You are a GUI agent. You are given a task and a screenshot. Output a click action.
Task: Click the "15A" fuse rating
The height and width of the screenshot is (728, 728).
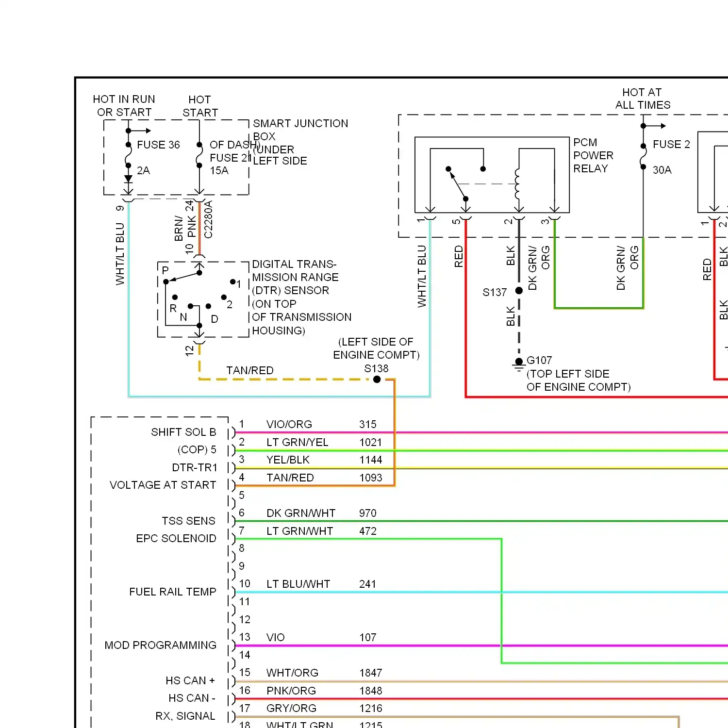(x=219, y=170)
